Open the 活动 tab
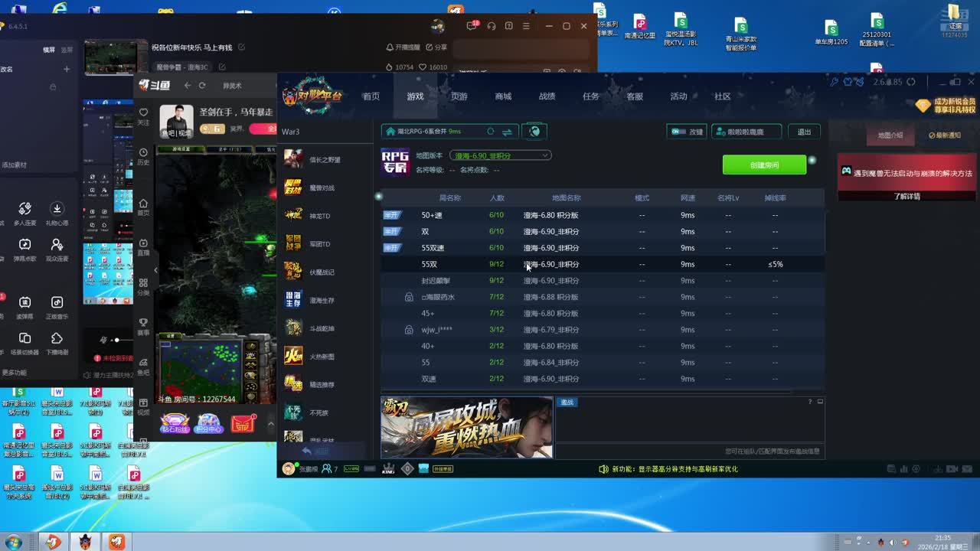980x551 pixels. [x=678, y=96]
